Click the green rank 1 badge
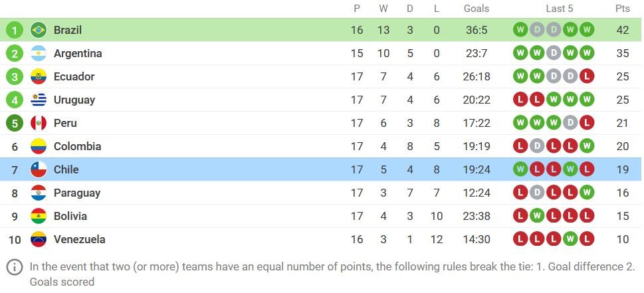The height and width of the screenshot is (293, 644). click(x=15, y=30)
